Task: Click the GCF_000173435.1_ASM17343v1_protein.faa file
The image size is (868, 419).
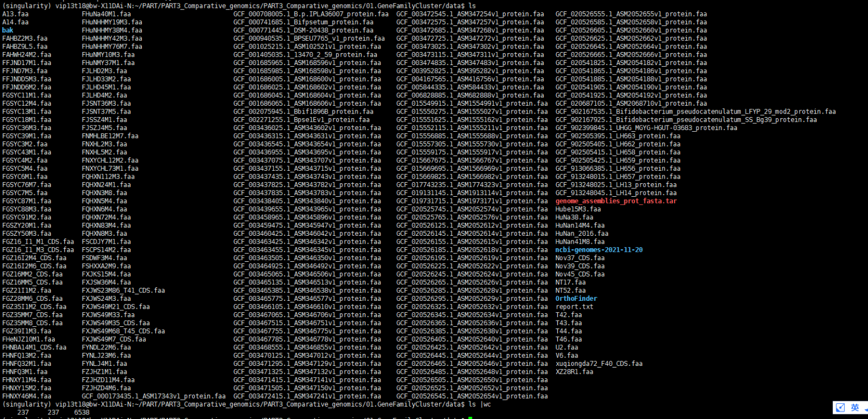Action: point(153,396)
